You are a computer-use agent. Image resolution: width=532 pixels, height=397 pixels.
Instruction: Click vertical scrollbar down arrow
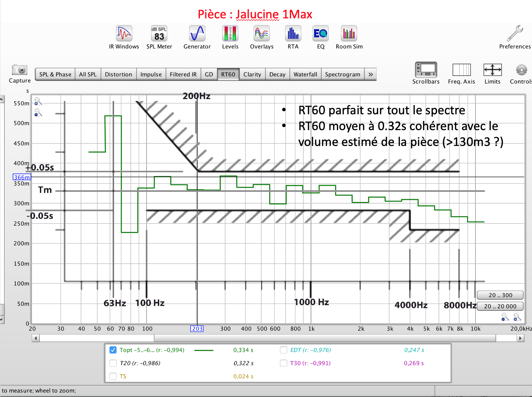[x=2, y=319]
